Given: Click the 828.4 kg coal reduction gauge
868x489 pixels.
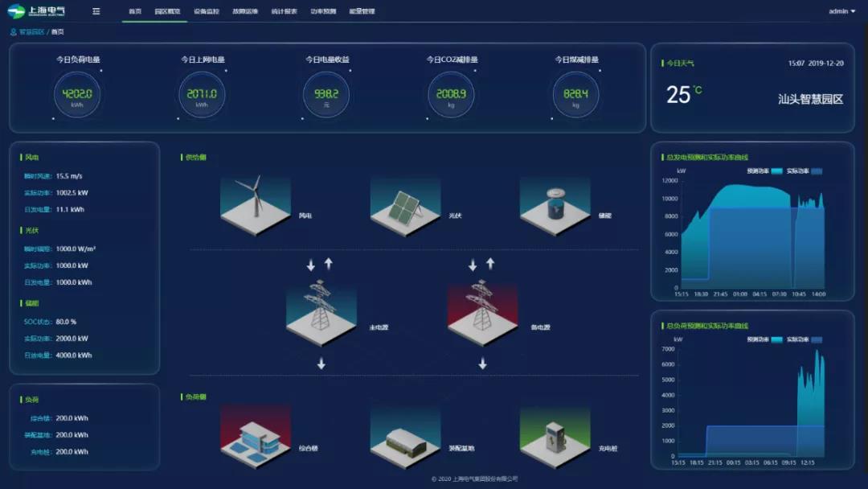Looking at the screenshot, I should pyautogui.click(x=575, y=95).
